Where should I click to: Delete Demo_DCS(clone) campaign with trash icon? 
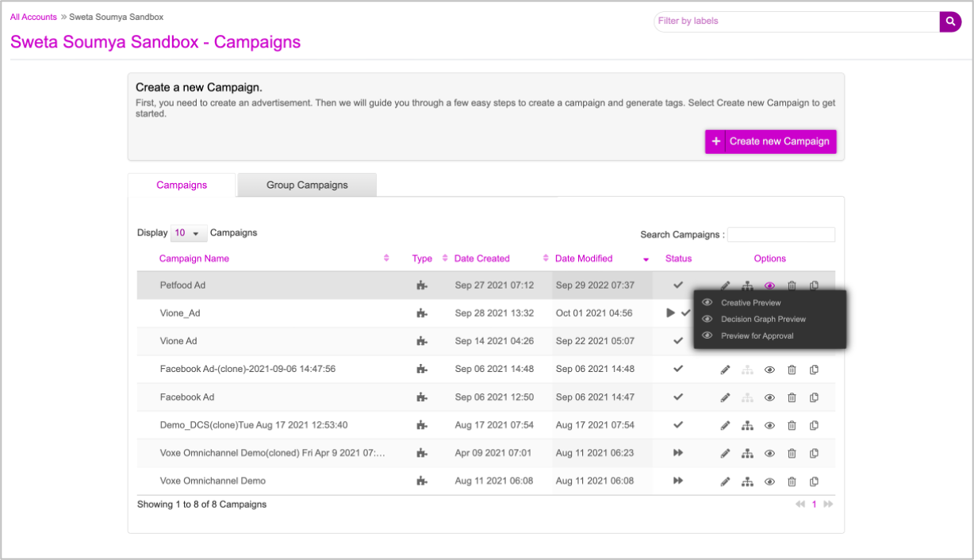pos(792,426)
